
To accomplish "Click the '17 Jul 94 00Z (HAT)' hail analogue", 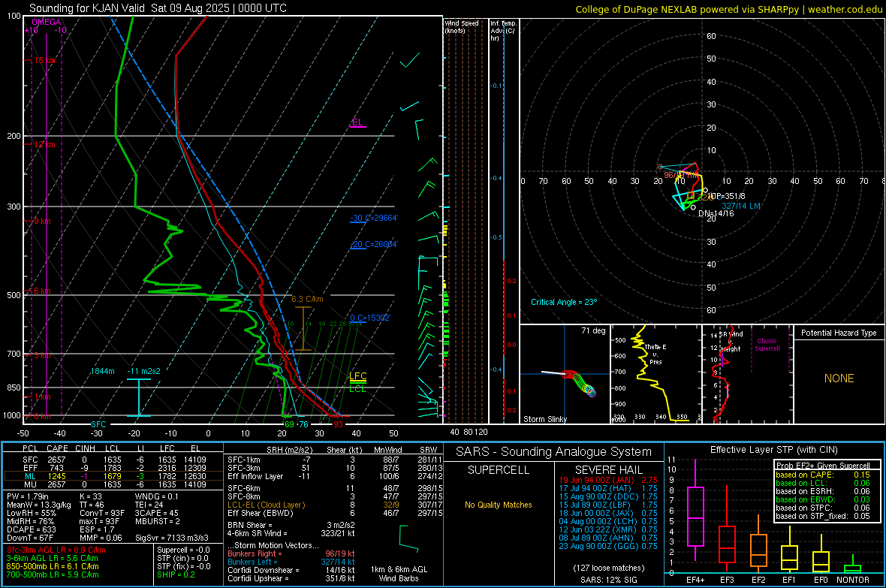I will [595, 488].
